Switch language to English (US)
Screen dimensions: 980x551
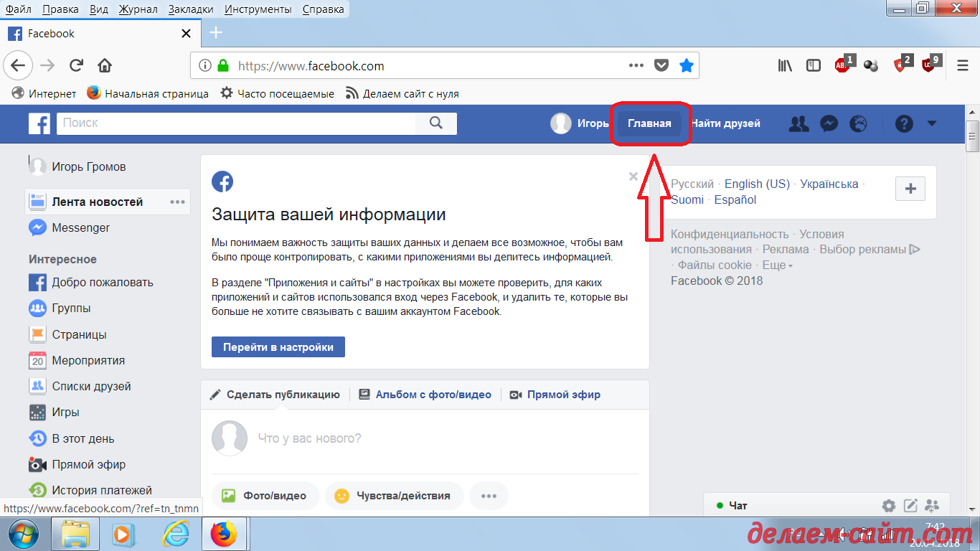point(757,184)
